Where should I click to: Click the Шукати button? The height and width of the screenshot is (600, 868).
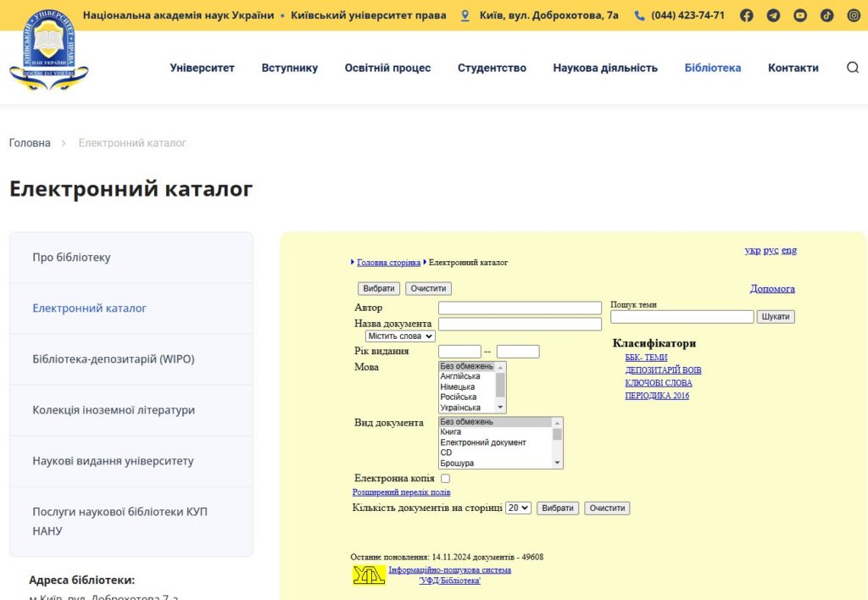tap(776, 317)
